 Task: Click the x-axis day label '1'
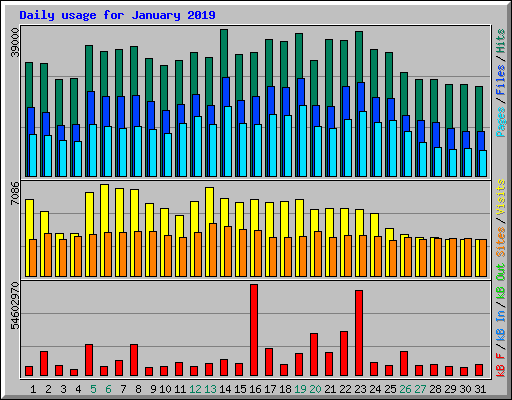33,389
